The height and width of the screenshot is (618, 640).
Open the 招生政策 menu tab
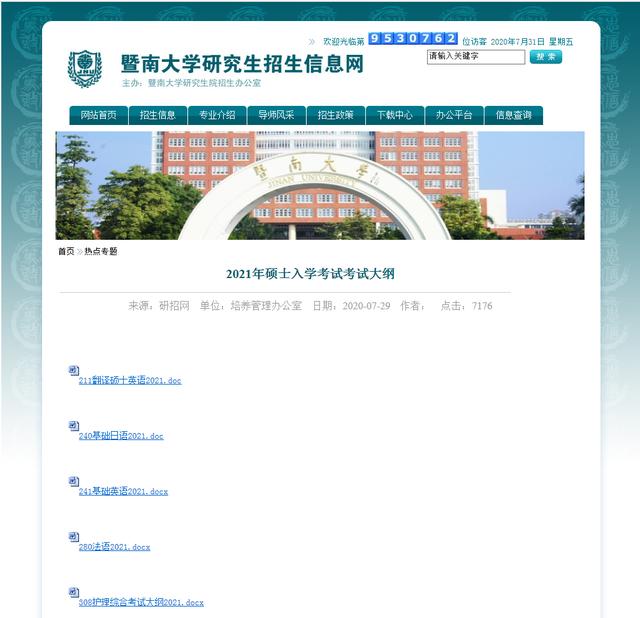336,115
